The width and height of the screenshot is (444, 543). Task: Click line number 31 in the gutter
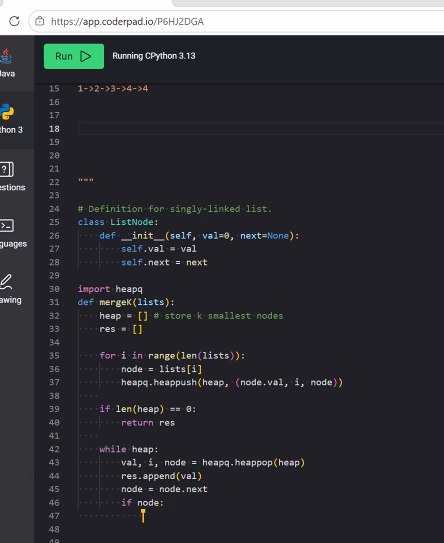[54, 302]
